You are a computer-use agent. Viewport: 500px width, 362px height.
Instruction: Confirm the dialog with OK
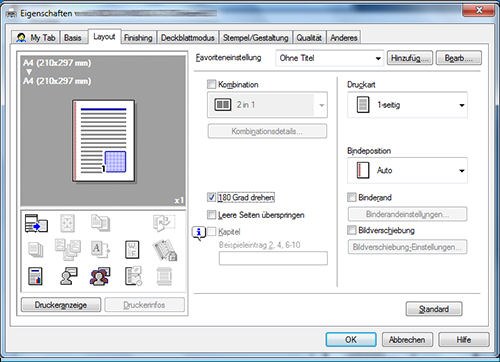click(x=351, y=340)
